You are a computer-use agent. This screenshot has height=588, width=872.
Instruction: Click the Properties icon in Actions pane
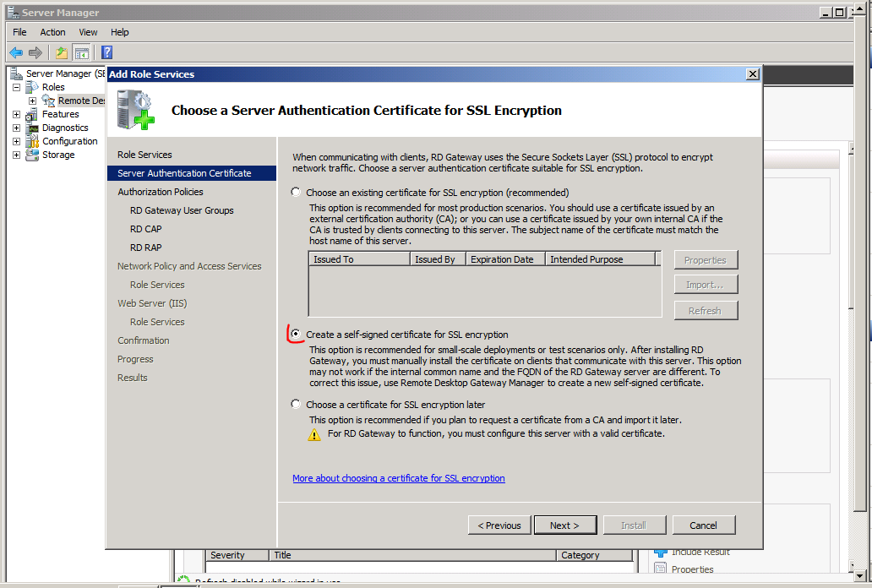point(661,569)
